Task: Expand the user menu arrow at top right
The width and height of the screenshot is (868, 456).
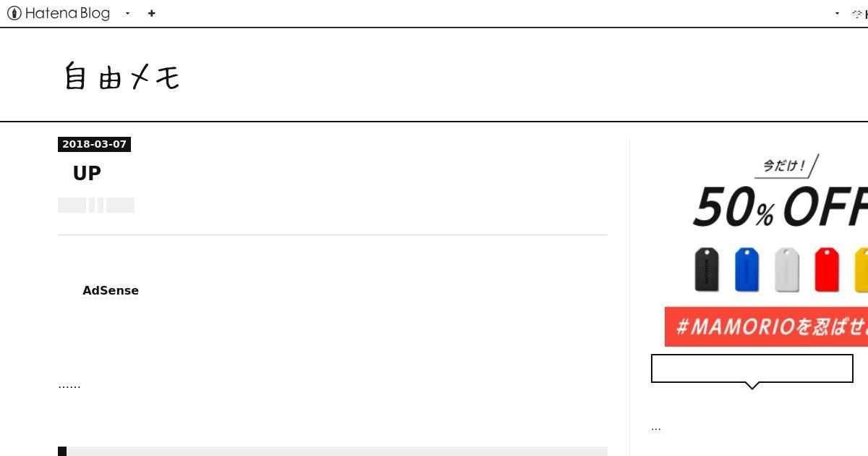Action: (x=837, y=13)
